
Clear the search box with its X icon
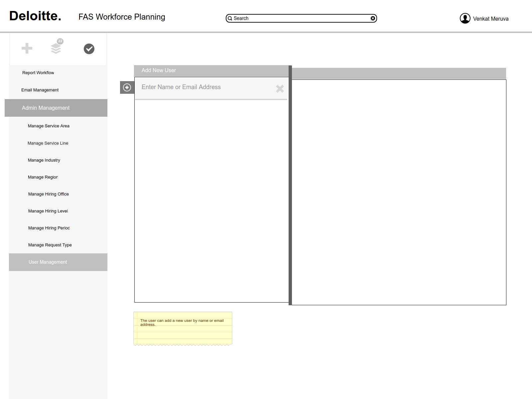[373, 18]
